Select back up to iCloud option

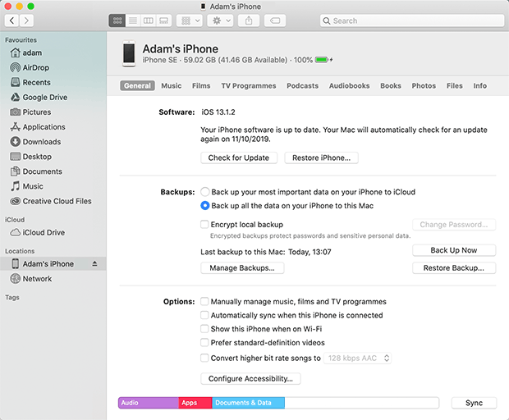[x=205, y=192]
